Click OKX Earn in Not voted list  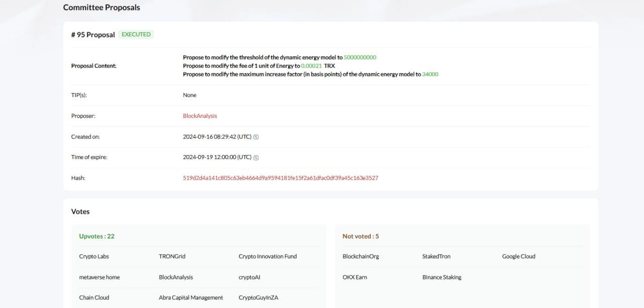(x=355, y=277)
